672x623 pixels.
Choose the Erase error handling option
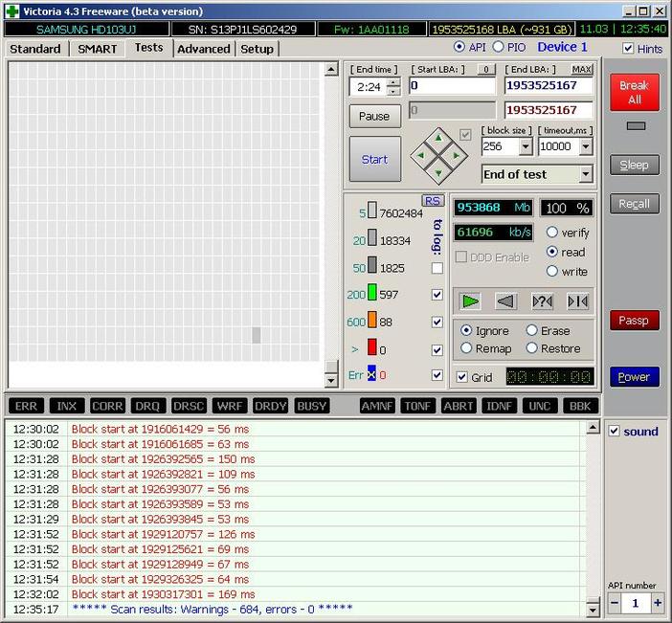click(x=532, y=330)
